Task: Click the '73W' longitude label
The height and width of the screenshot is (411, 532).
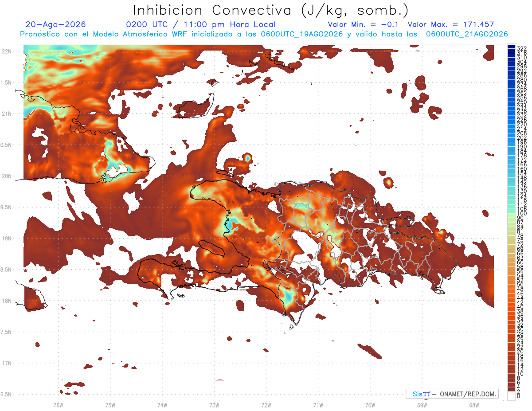Action: pos(214,405)
